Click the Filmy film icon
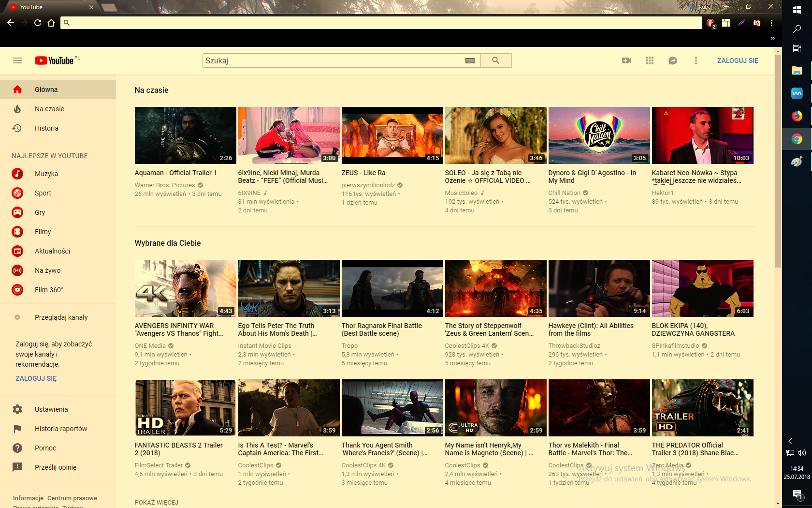812x508 pixels. coord(17,232)
